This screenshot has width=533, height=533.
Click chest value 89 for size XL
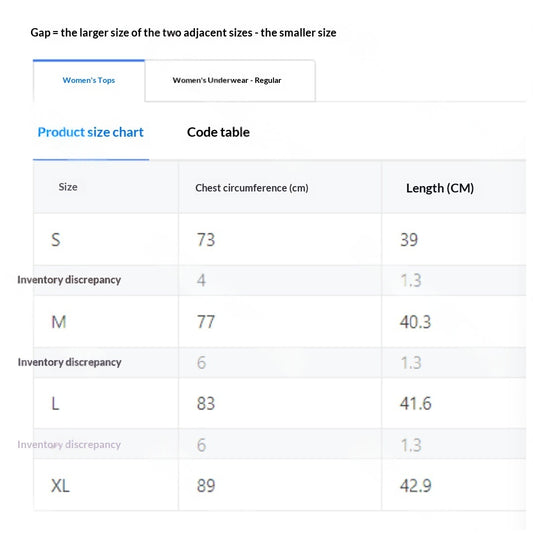tap(206, 485)
